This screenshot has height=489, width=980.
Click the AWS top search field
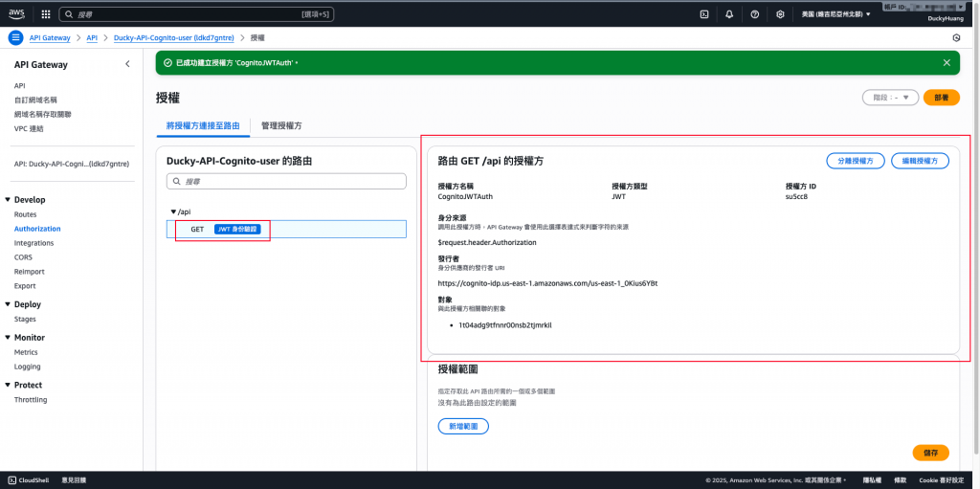pos(196,13)
